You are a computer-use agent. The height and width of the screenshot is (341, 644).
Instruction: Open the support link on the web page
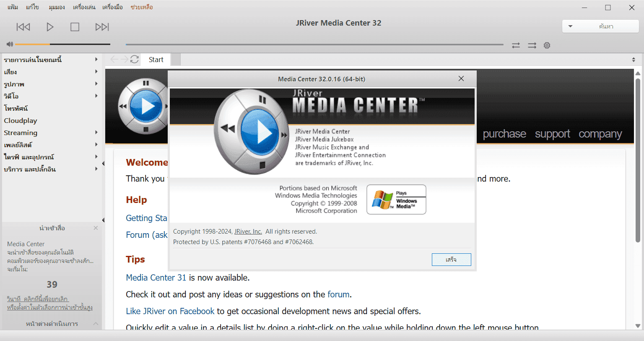coord(553,134)
